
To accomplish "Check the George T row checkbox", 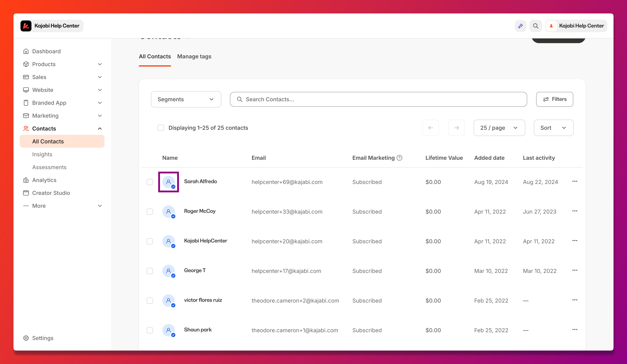I will pos(150,271).
